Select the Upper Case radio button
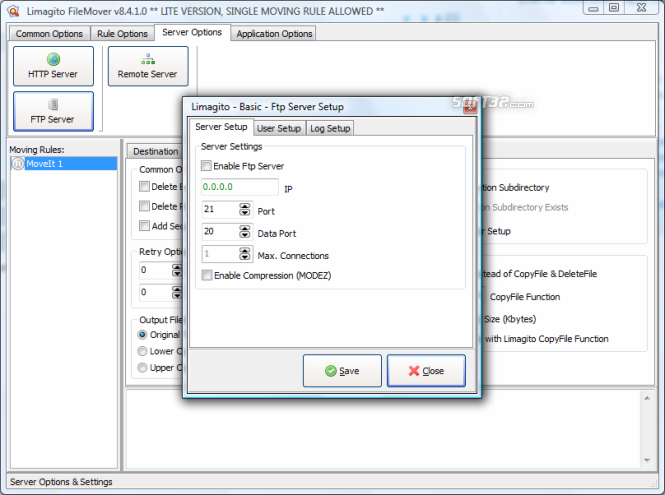This screenshot has height=495, width=665. pyautogui.click(x=142, y=367)
